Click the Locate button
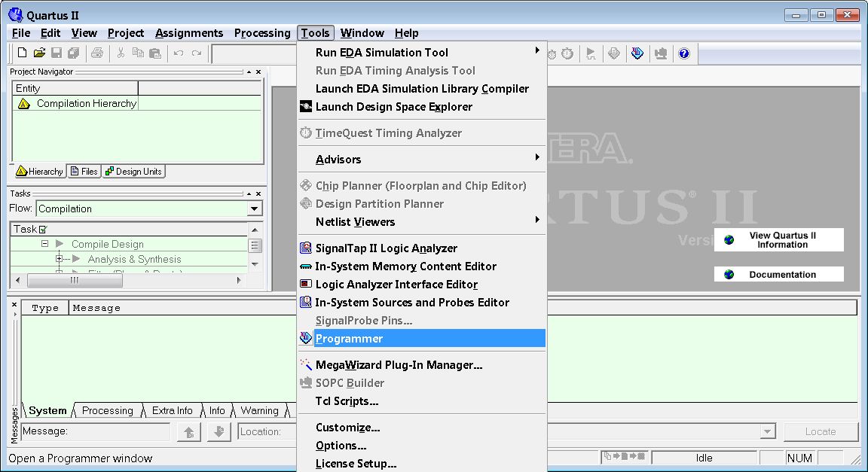This screenshot has height=472, width=868. [821, 431]
